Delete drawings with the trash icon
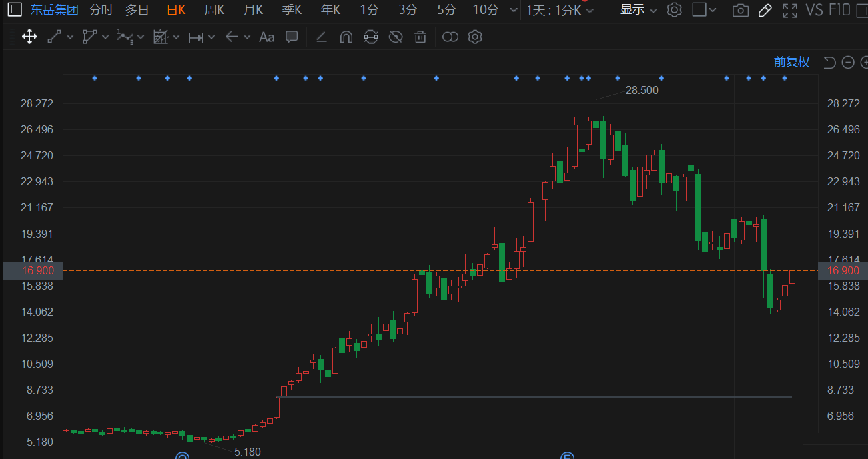This screenshot has width=868, height=459. click(x=420, y=37)
